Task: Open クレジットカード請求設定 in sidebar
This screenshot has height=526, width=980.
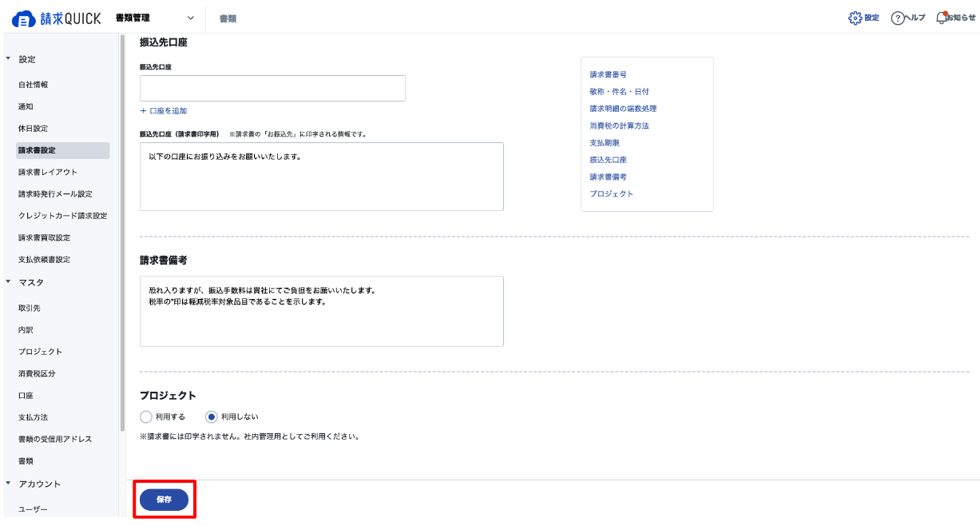Action: [x=62, y=216]
